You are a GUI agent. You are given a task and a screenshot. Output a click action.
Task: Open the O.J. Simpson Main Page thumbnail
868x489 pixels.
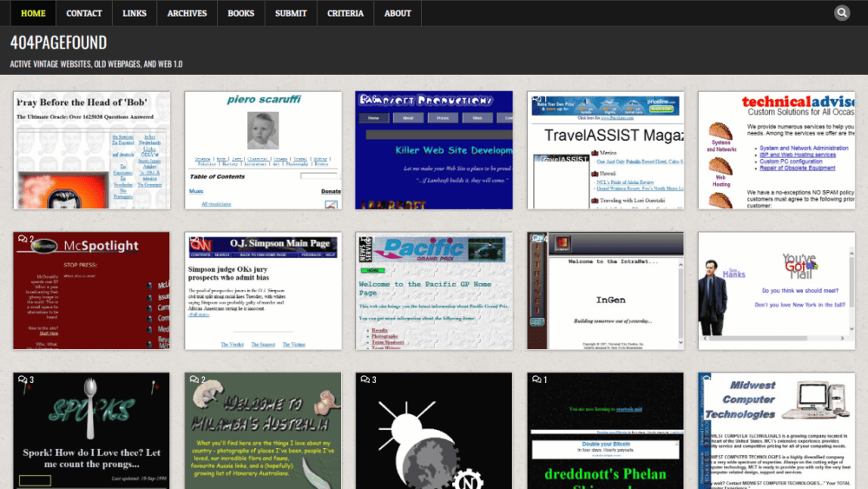click(x=263, y=291)
